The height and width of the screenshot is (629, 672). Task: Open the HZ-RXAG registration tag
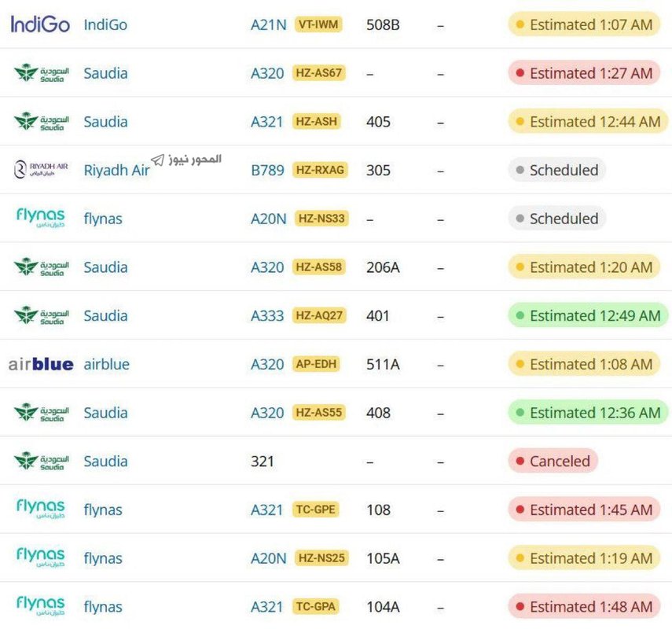tap(320, 170)
